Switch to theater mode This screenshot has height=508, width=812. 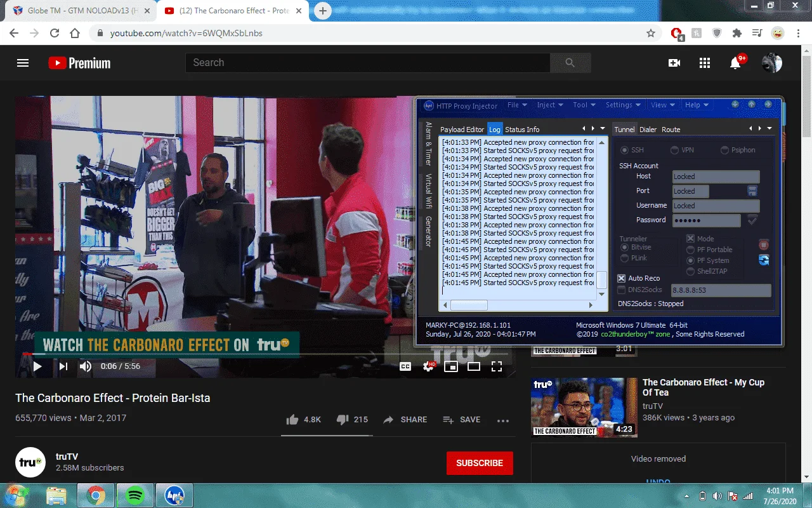point(474,366)
